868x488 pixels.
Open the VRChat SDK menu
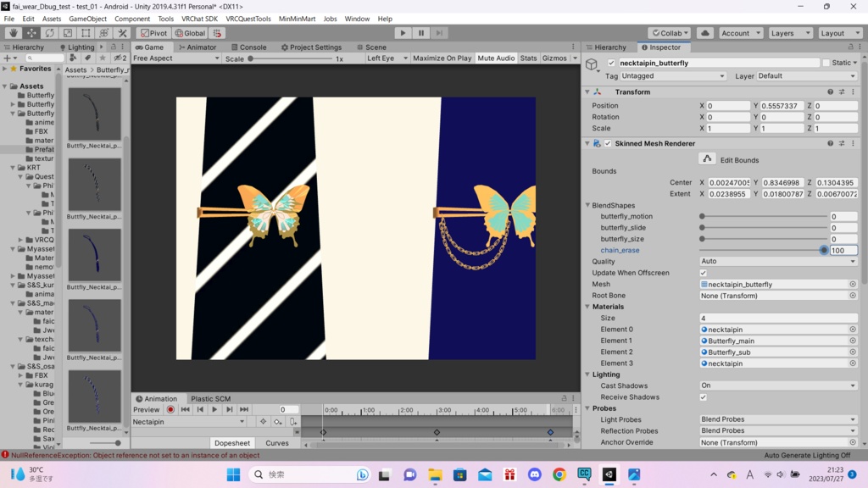pos(199,19)
